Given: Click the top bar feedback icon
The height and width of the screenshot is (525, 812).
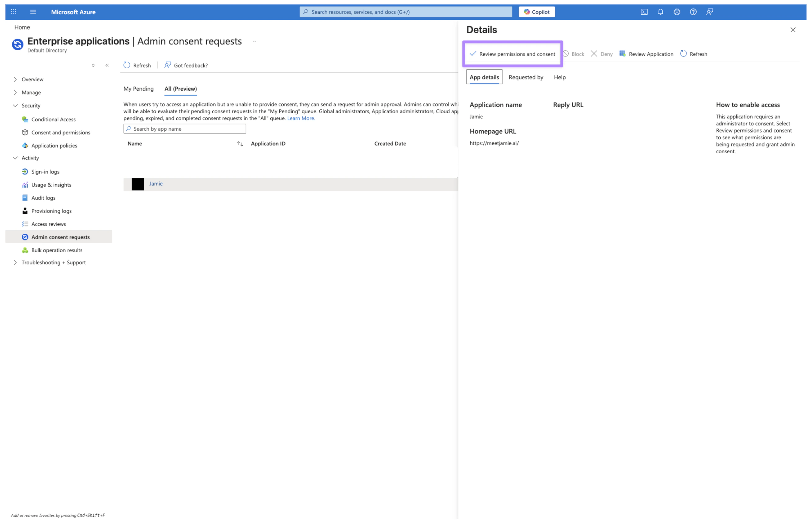Looking at the screenshot, I should click(x=709, y=12).
